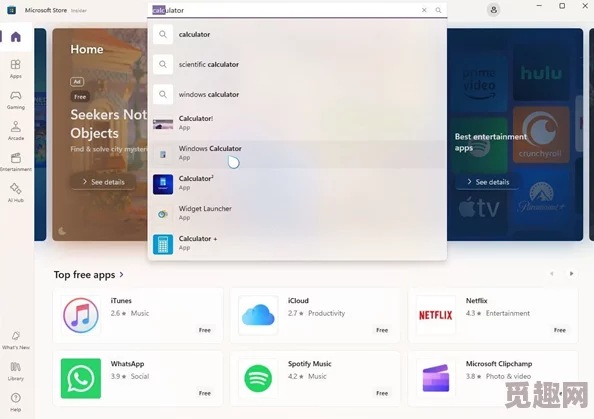Open the Microsoft Clipchamp app card
This screenshot has width=594, height=419.
click(x=493, y=378)
